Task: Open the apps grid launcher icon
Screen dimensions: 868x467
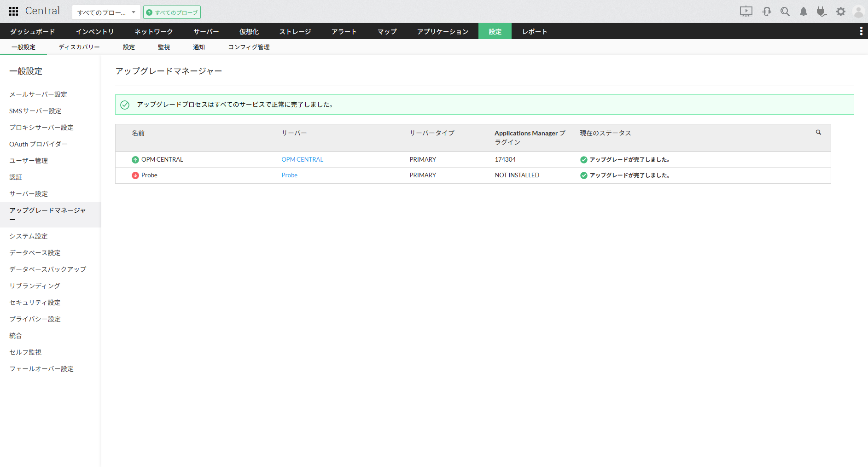Action: (x=14, y=12)
